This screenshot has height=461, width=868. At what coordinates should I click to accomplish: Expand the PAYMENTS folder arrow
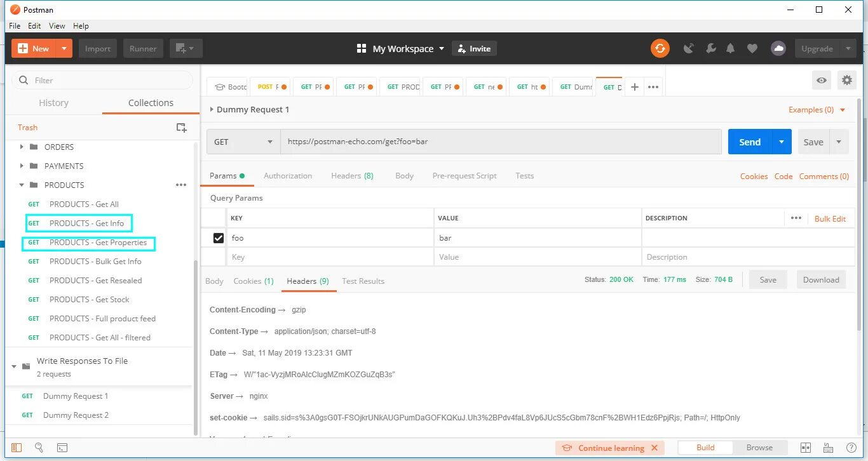(22, 166)
